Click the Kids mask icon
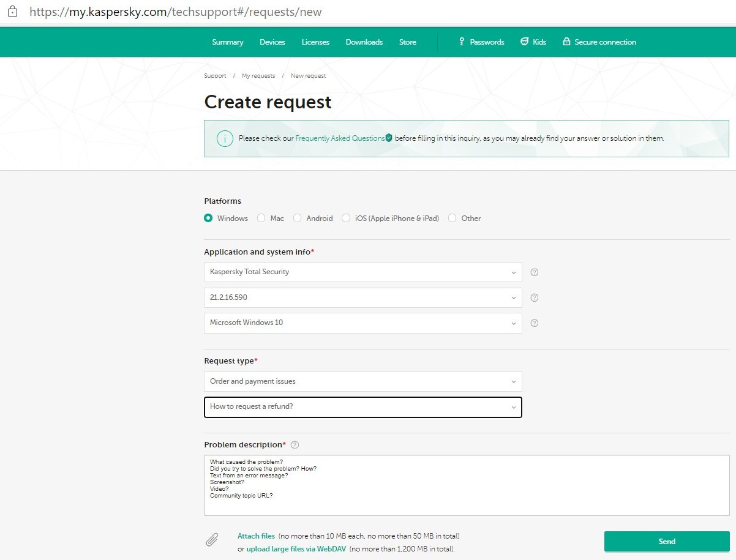Viewport: 736px width, 560px height. tap(524, 42)
